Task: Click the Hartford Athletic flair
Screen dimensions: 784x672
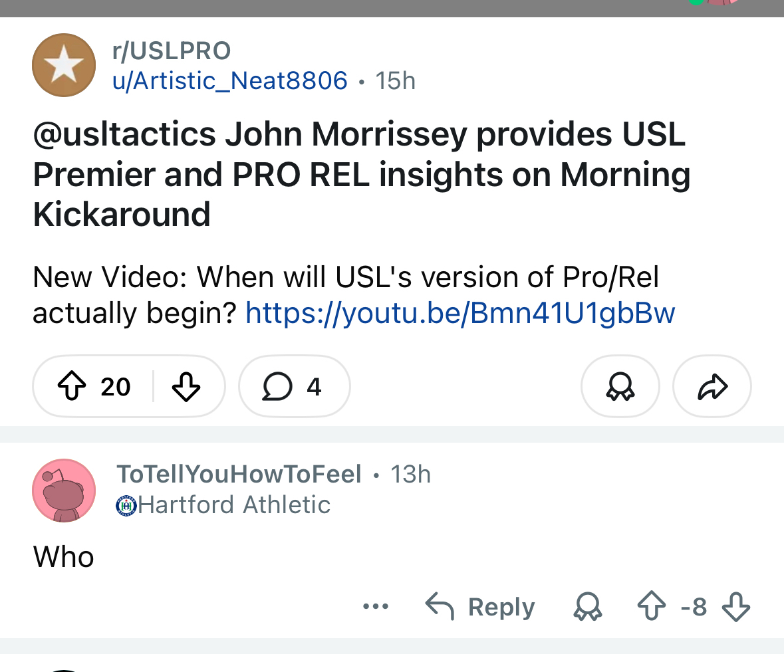Action: [234, 505]
